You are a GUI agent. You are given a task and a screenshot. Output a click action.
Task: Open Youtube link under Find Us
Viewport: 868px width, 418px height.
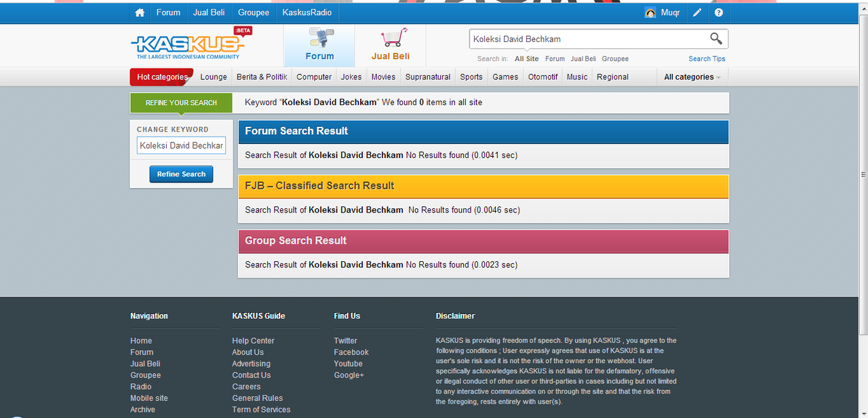(x=348, y=364)
